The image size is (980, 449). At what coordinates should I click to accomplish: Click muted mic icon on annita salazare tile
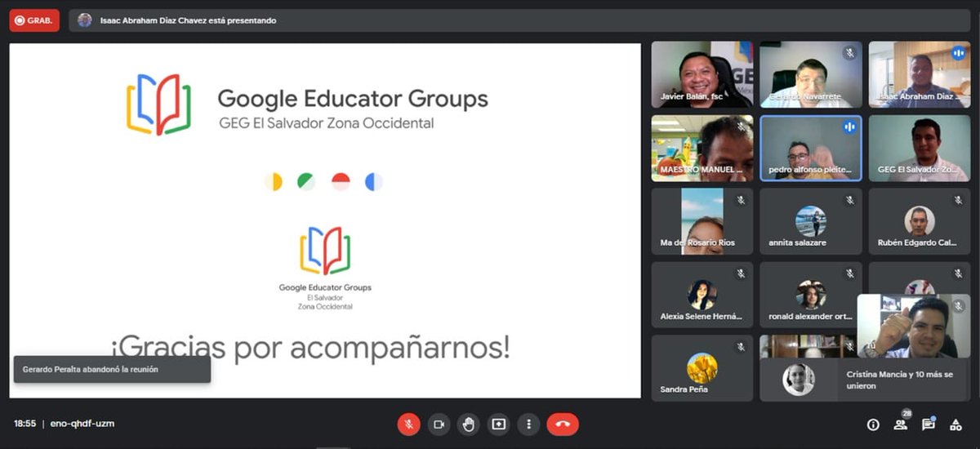[849, 200]
